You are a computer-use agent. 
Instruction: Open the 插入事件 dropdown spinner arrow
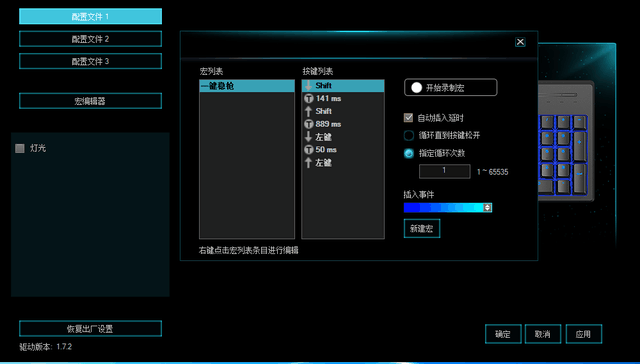click(487, 208)
